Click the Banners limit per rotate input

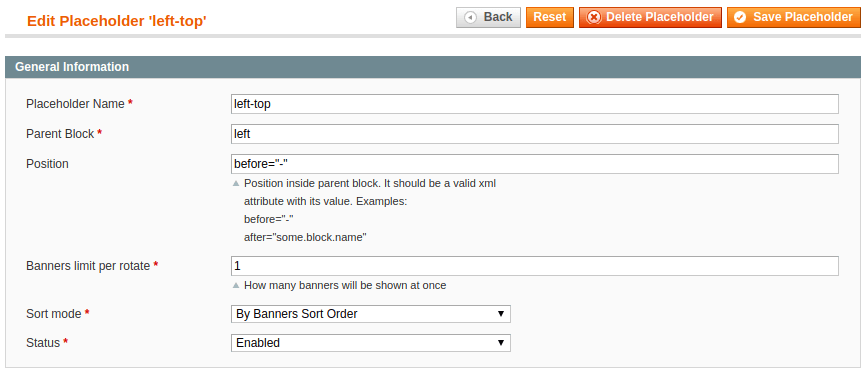coord(535,266)
